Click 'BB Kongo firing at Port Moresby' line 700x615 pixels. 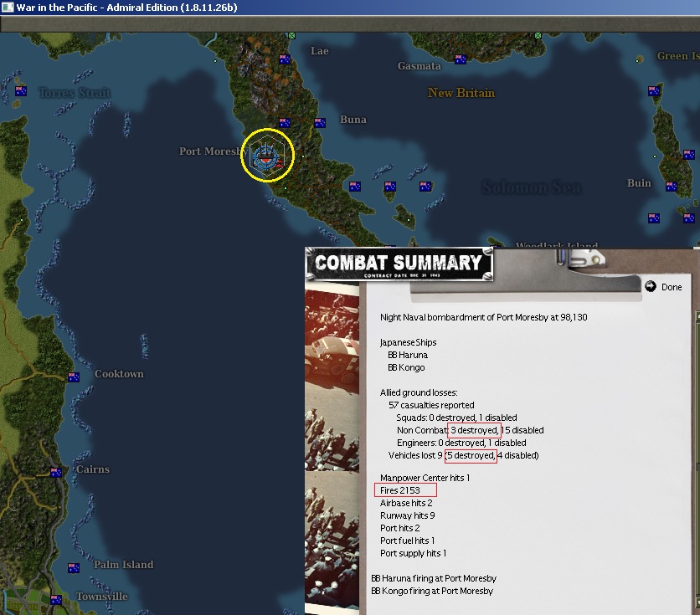pyautogui.click(x=432, y=591)
